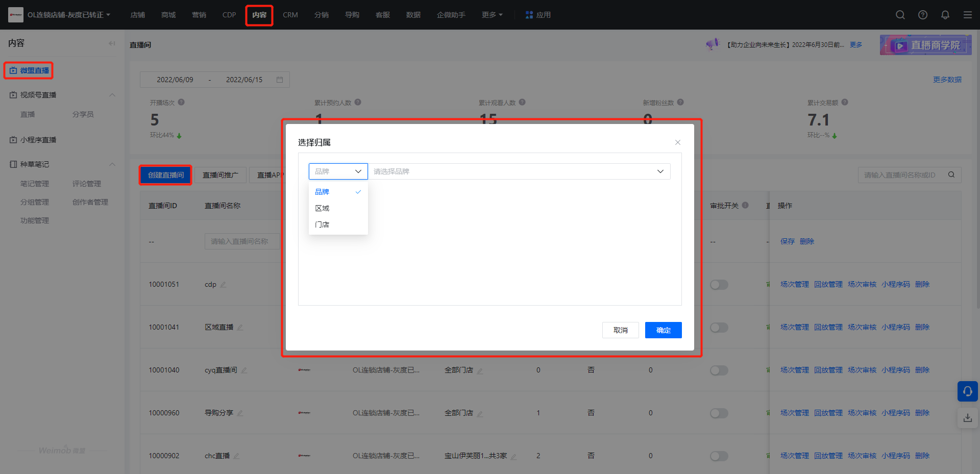Screen dimensions: 980x474
Task: Show tooltip icon next to 开播场次
Action: pyautogui.click(x=181, y=102)
